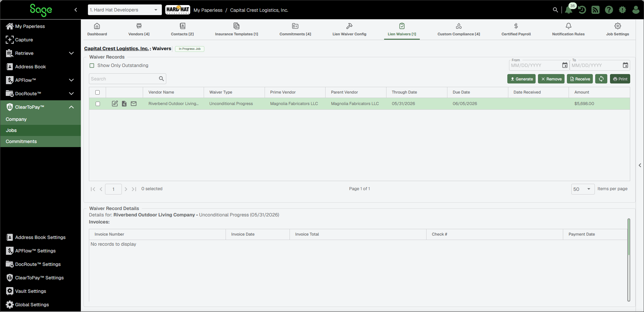
Task: Open the items per page dropdown
Action: pyautogui.click(x=583, y=189)
